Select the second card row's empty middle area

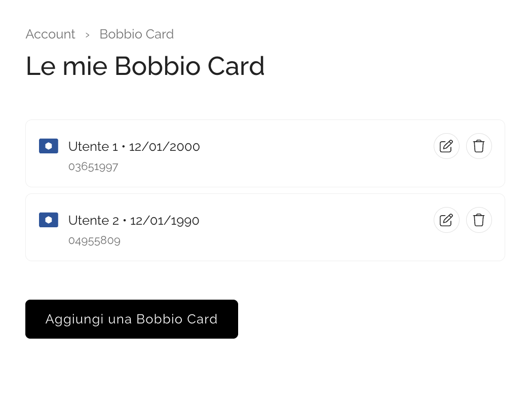pyautogui.click(x=314, y=227)
